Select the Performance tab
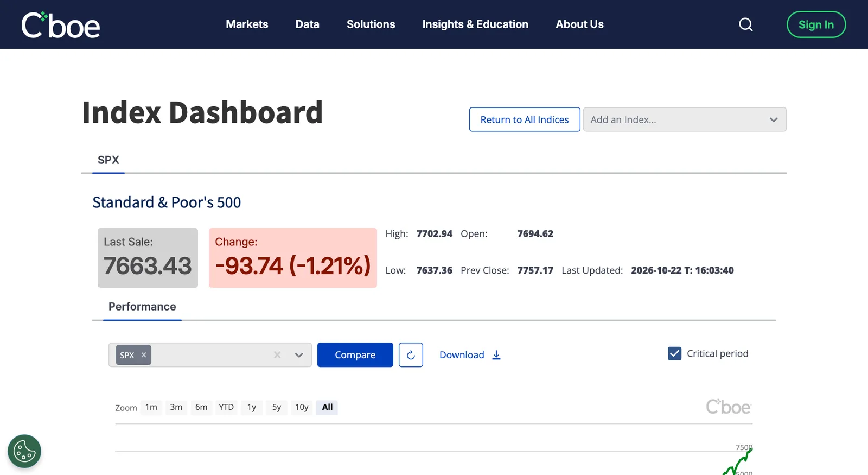 142,307
